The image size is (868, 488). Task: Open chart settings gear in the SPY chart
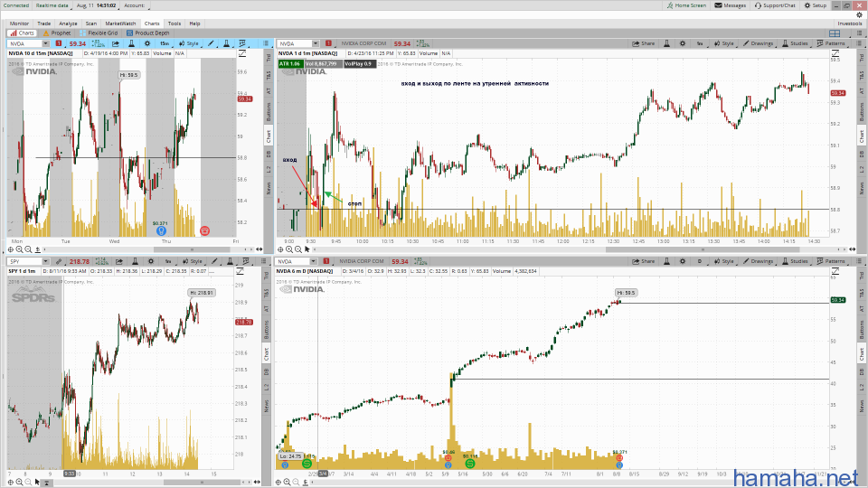pos(151,262)
